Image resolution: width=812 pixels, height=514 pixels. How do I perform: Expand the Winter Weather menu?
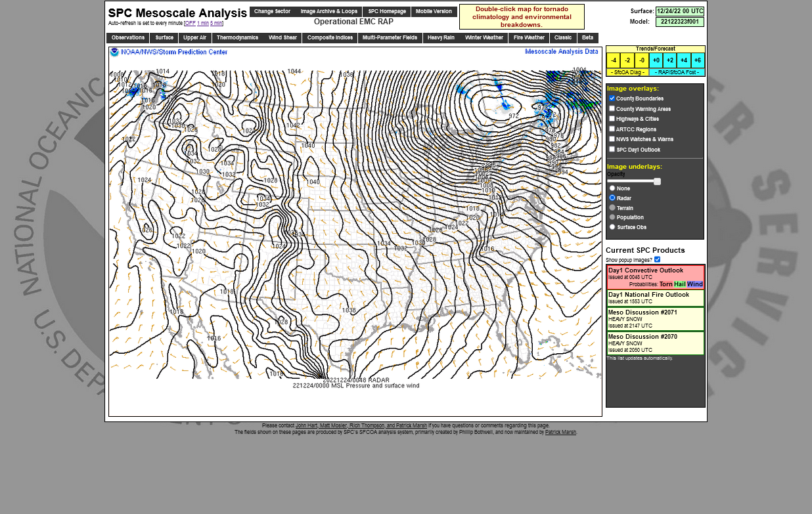[x=484, y=38]
